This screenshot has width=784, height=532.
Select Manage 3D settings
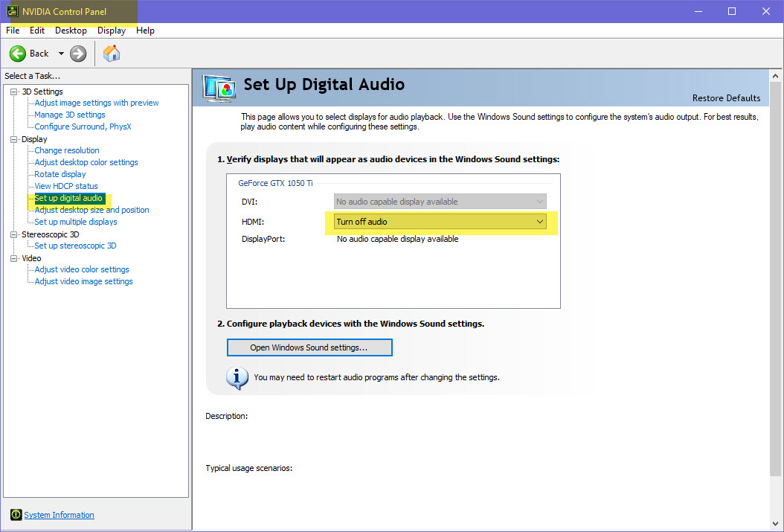(69, 115)
